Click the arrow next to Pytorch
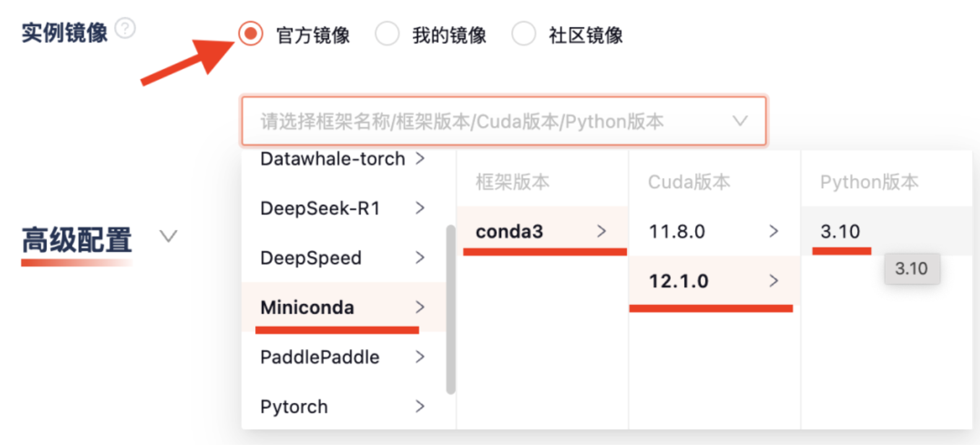This screenshot has height=448, width=980. pos(420,407)
